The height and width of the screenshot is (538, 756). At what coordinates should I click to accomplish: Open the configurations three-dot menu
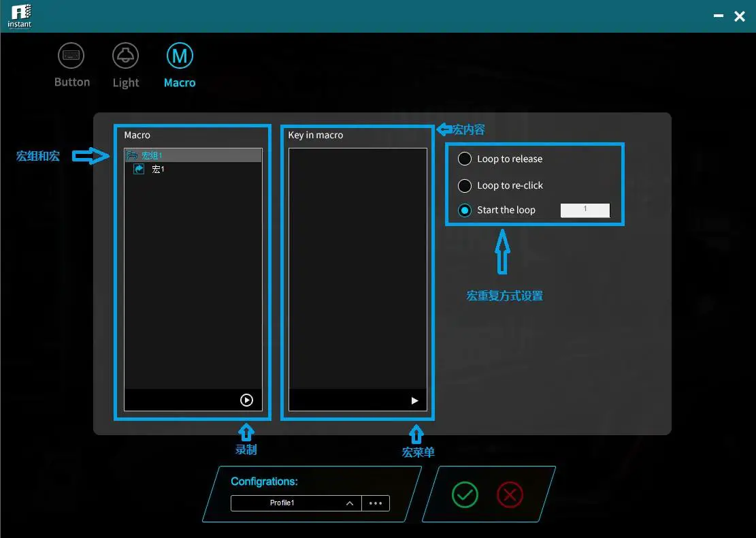pos(376,503)
